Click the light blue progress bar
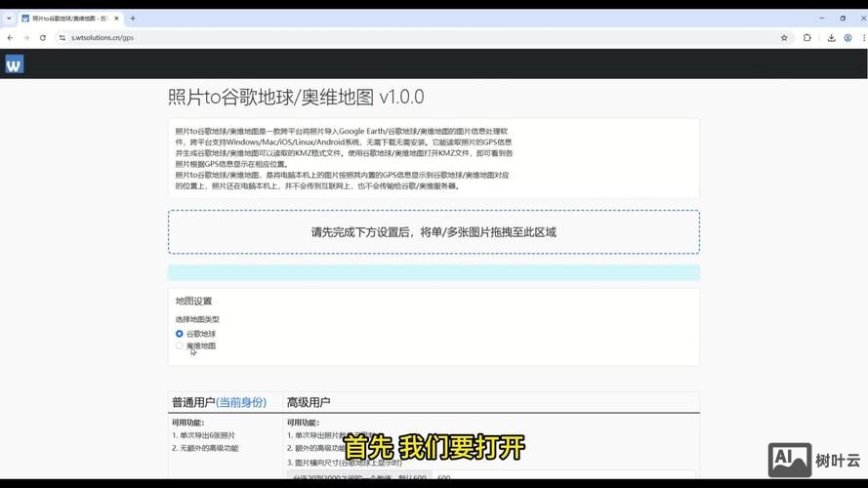This screenshot has width=868, height=488. (x=434, y=272)
